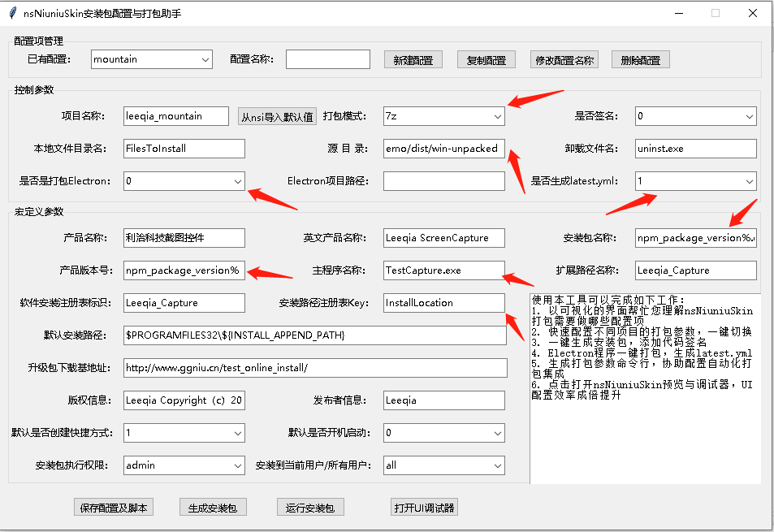Click the 保存配置及脚本 button
The width and height of the screenshot is (774, 532).
[x=114, y=508]
